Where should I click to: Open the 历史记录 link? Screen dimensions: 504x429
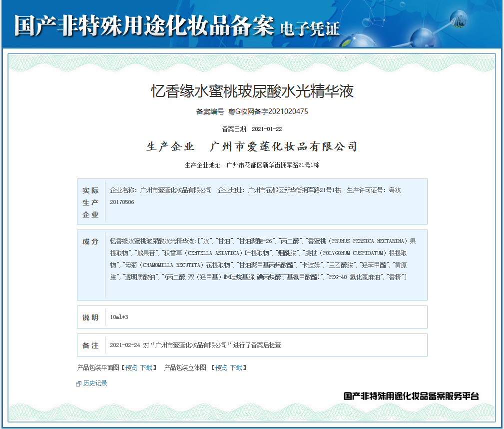pyautogui.click(x=95, y=383)
